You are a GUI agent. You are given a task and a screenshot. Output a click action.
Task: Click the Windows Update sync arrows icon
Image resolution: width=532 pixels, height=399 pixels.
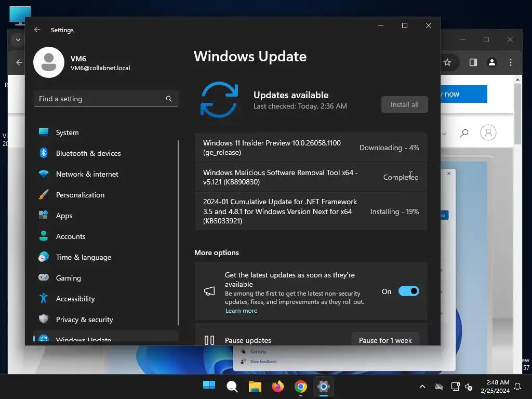(x=219, y=99)
